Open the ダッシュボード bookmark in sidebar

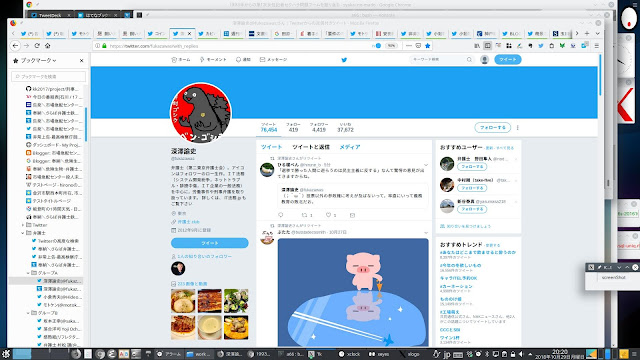tap(53, 145)
